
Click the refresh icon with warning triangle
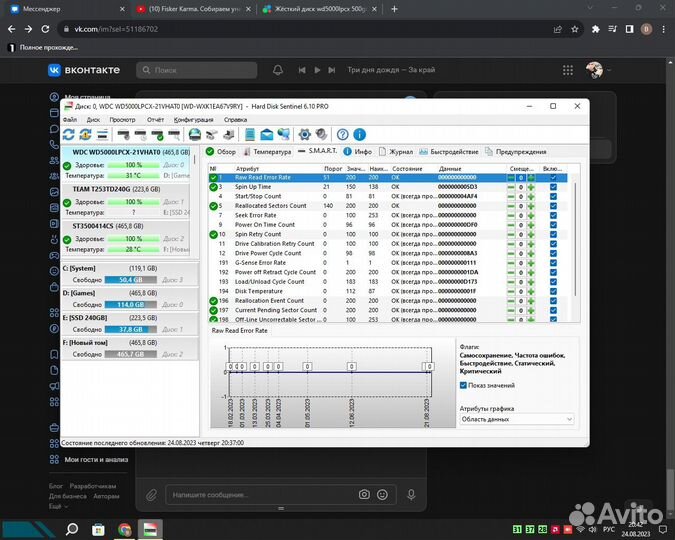pyautogui.click(x=85, y=135)
